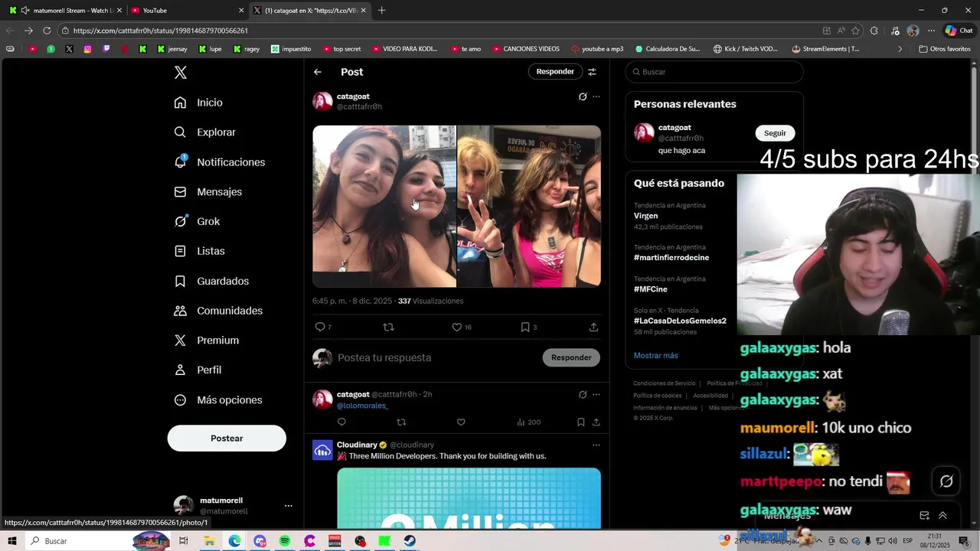Click the gray Responder submit button
The image size is (980, 551).
[571, 357]
